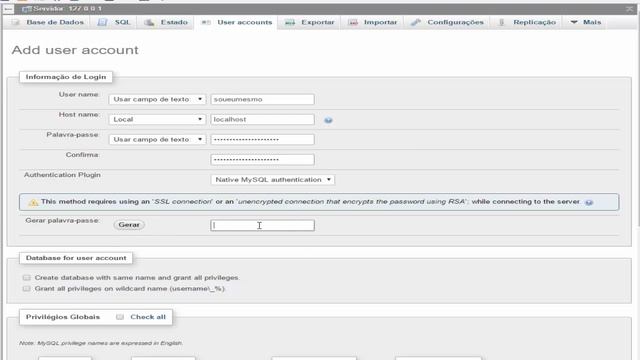Click the User name text field
This screenshot has height=360, width=640.
pos(262,99)
